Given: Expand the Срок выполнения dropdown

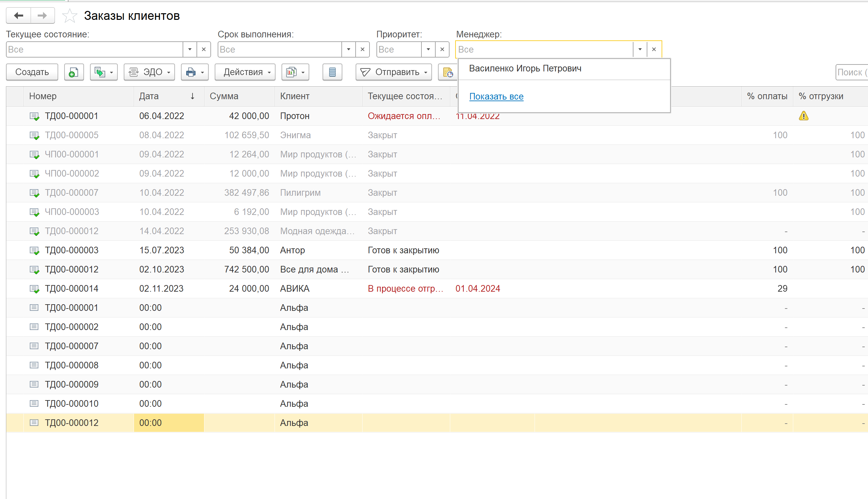Looking at the screenshot, I should 348,49.
